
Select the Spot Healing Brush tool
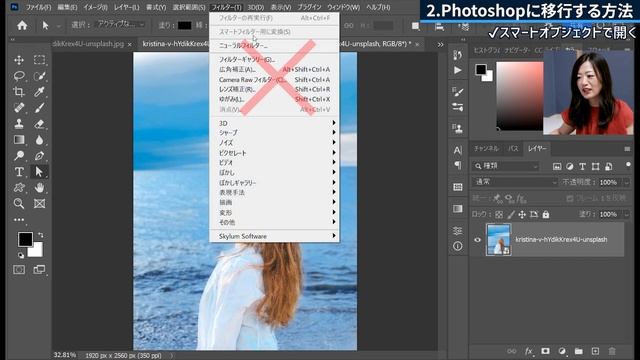pos(19,108)
